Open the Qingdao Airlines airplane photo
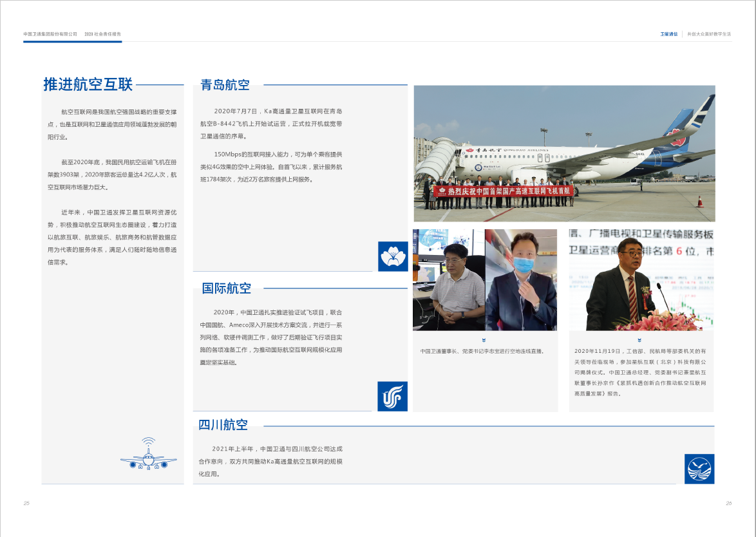This screenshot has width=756, height=537. click(x=564, y=153)
